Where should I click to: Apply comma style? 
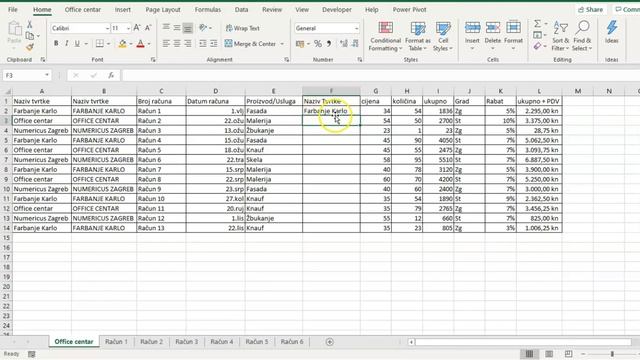(329, 44)
